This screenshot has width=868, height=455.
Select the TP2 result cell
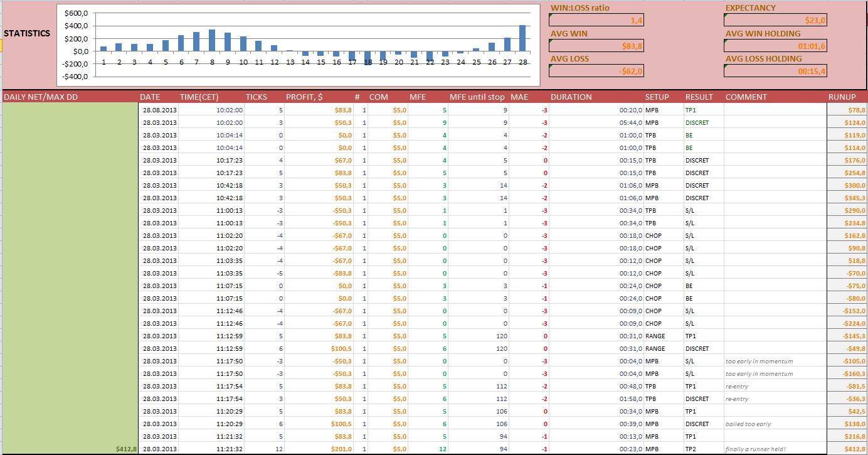point(703,449)
